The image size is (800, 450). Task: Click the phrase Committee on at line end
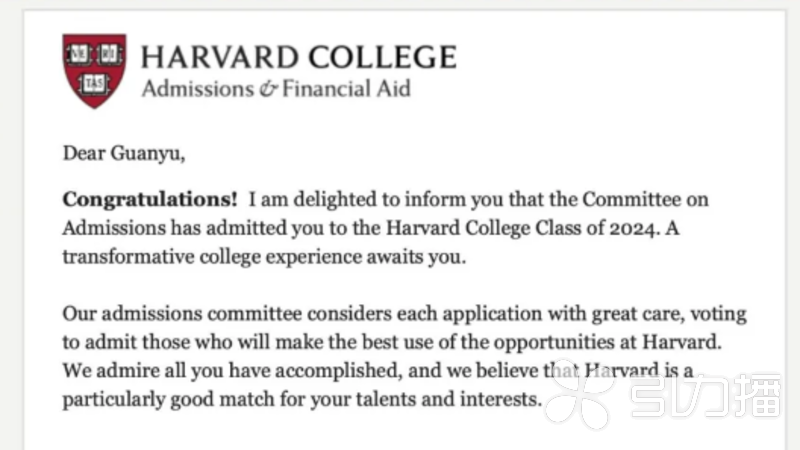[645, 199]
